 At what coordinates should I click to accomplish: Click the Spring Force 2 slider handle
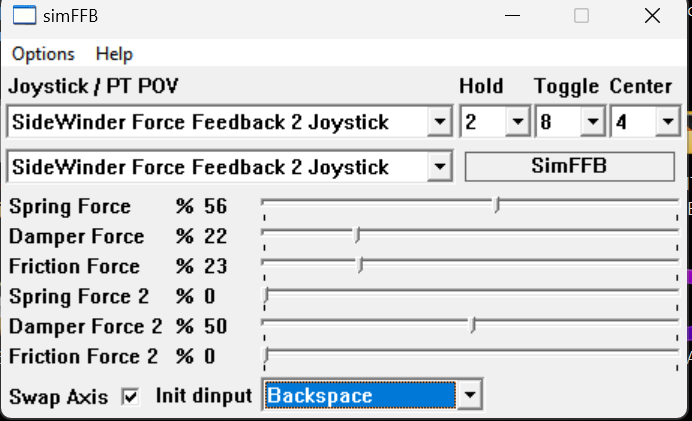[x=266, y=295]
